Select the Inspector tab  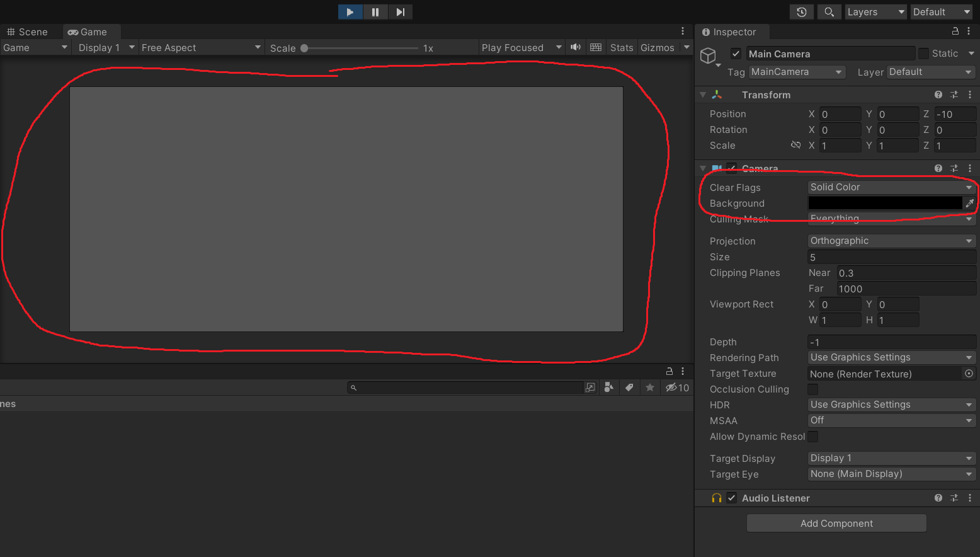click(732, 32)
